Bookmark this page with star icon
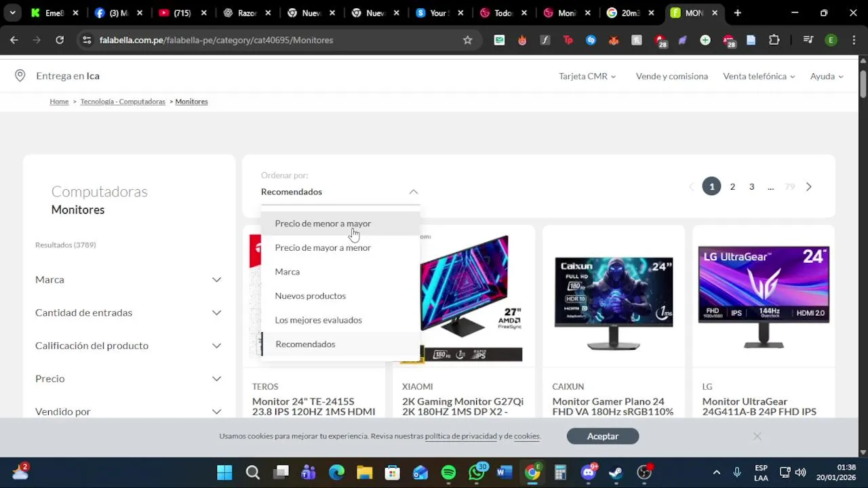Screen dimensions: 868x488 [467, 40]
